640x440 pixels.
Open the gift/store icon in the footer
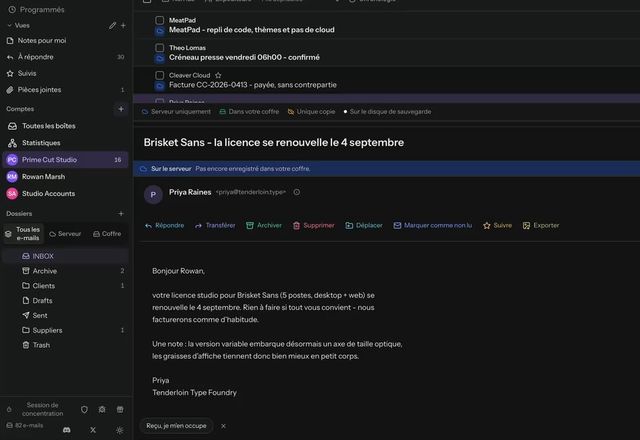tap(120, 409)
